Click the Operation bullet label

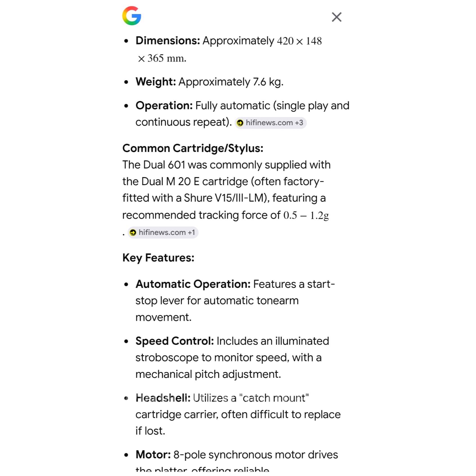pyautogui.click(x=164, y=106)
